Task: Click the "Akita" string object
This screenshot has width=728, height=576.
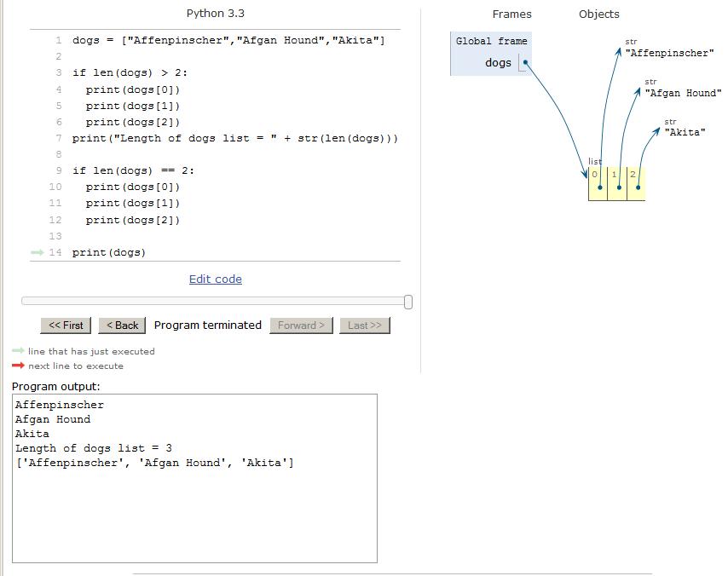Action: (x=685, y=132)
